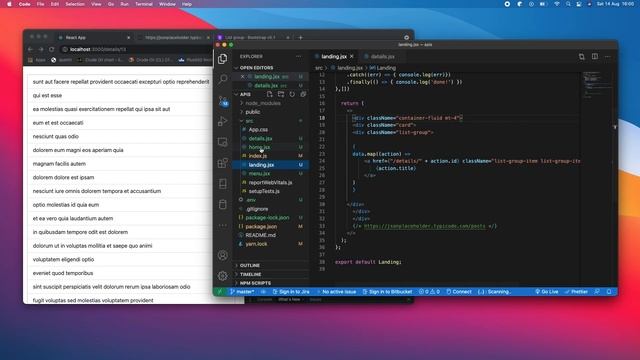The image size is (640, 360).
Task: Open package.json in the file tree
Action: 261,227
